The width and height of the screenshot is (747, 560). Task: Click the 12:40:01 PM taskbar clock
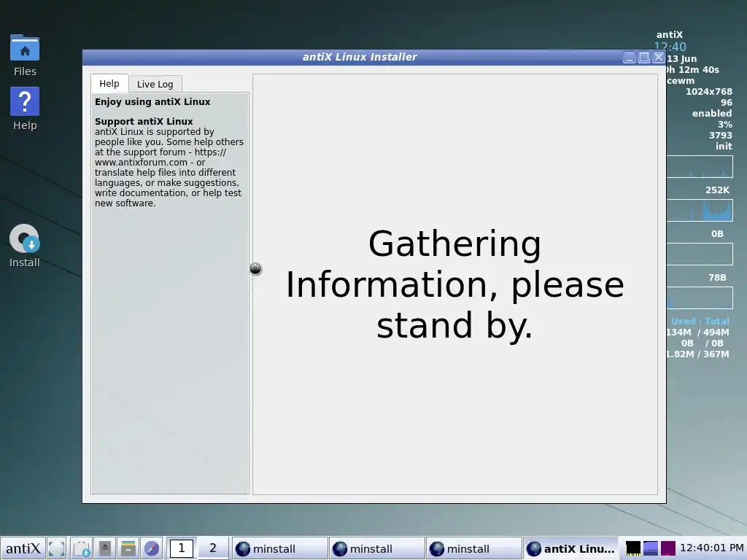coord(712,548)
